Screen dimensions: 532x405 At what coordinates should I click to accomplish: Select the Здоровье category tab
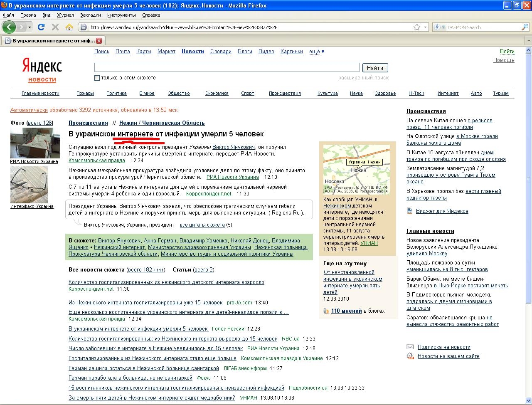click(x=385, y=94)
